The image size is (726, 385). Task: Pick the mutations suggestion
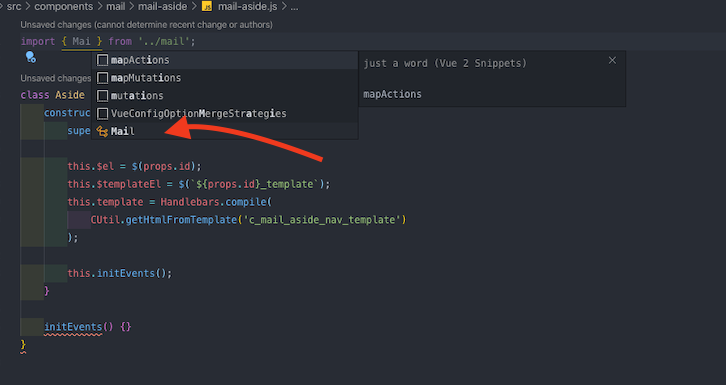click(x=225, y=96)
